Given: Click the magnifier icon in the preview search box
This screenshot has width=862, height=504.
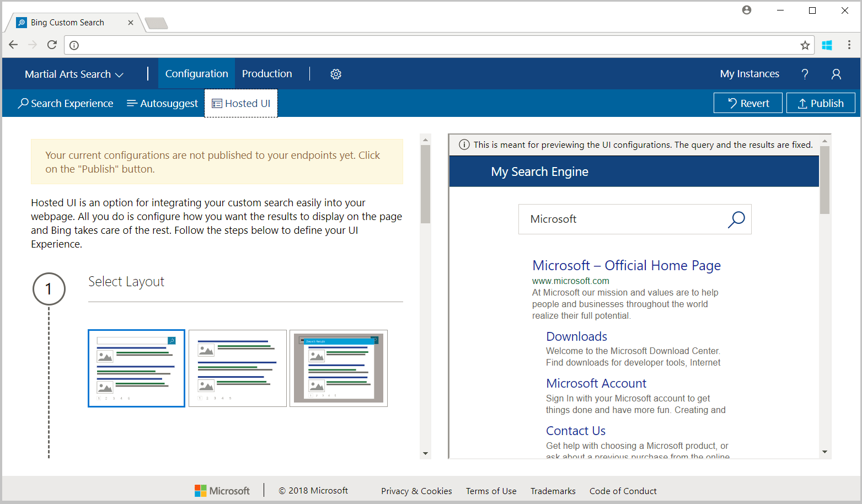Looking at the screenshot, I should tap(737, 219).
